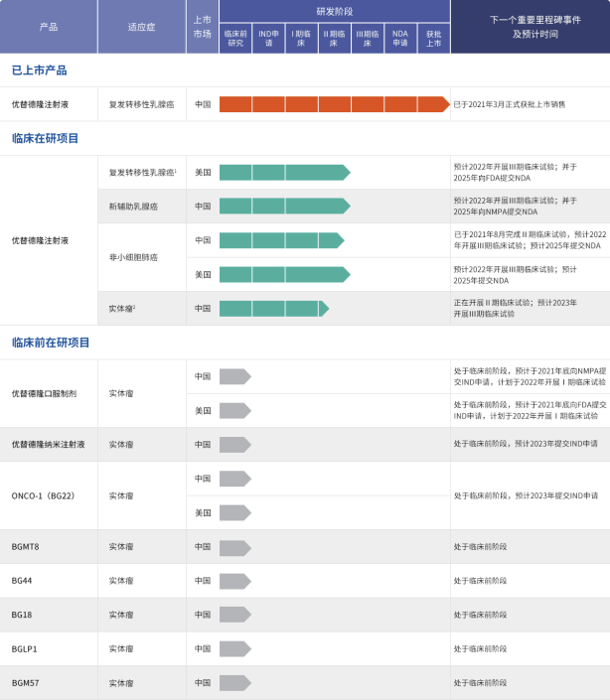Select the NDA申请 stage column header

click(400, 39)
